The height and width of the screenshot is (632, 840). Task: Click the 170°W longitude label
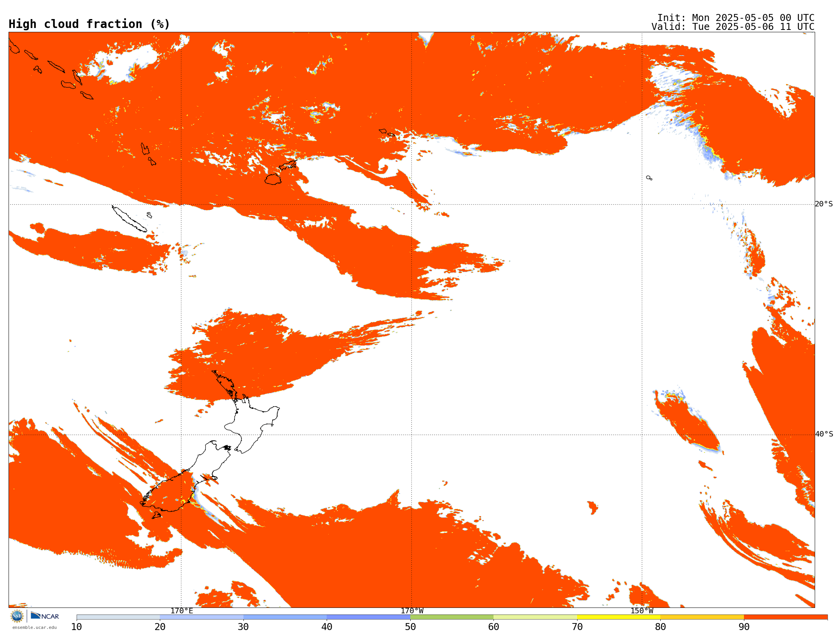pos(412,611)
